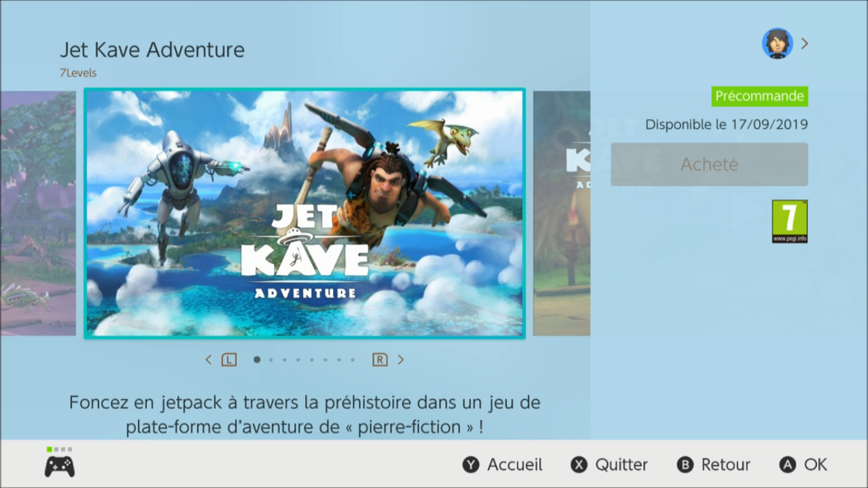Go to next screenshot with right arrow
Viewport: 868px width, 488px height.
(401, 360)
